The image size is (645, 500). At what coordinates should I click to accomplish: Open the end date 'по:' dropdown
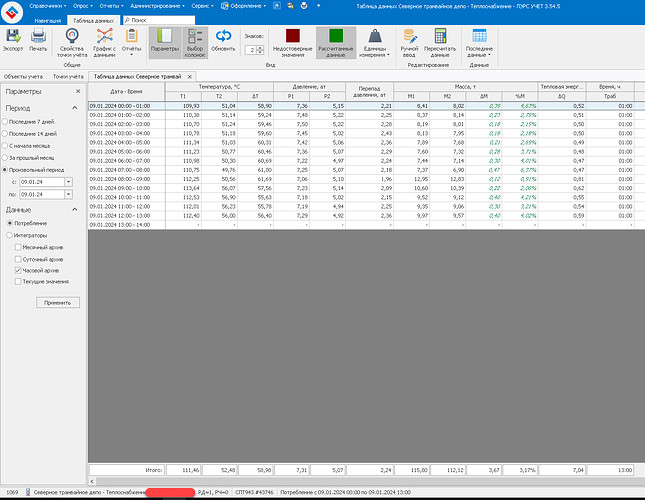[69, 194]
